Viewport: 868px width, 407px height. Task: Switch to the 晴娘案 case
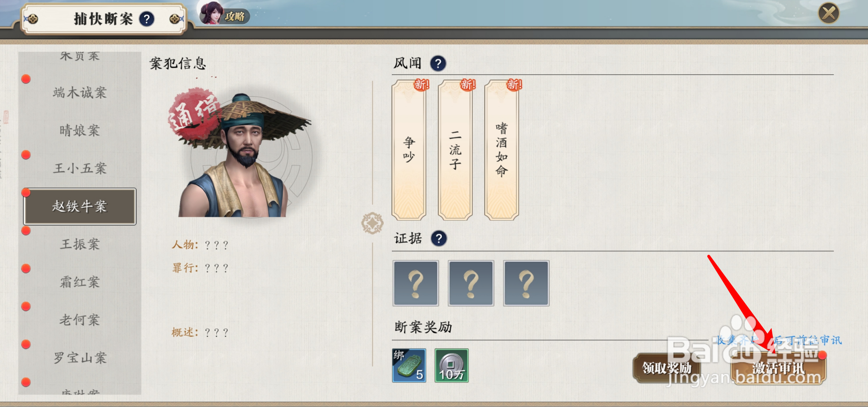80,130
